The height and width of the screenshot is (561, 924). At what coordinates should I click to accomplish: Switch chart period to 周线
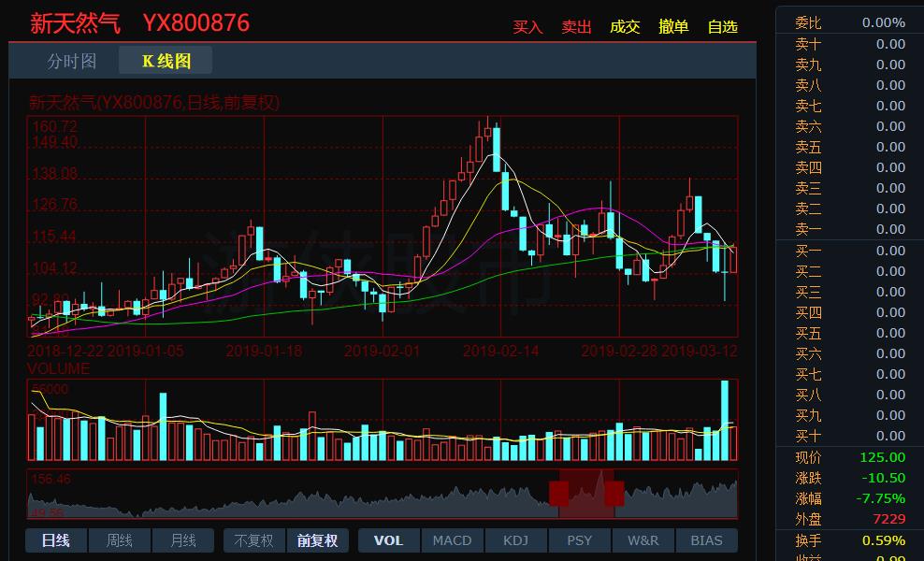tap(120, 540)
